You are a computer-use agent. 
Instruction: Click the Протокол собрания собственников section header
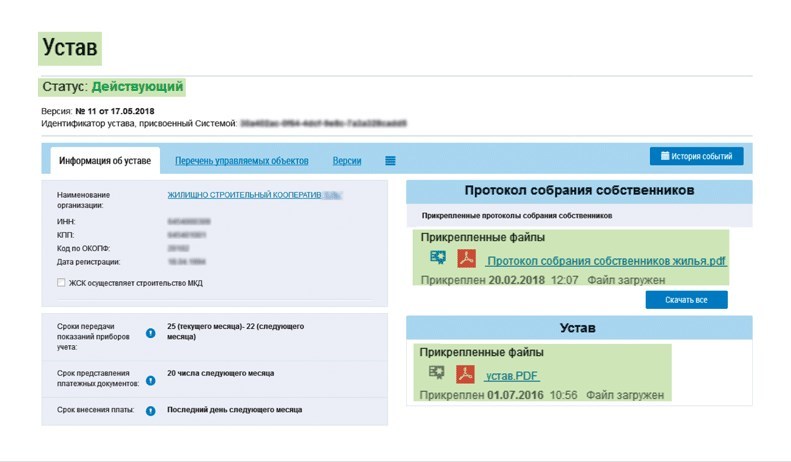[579, 191]
